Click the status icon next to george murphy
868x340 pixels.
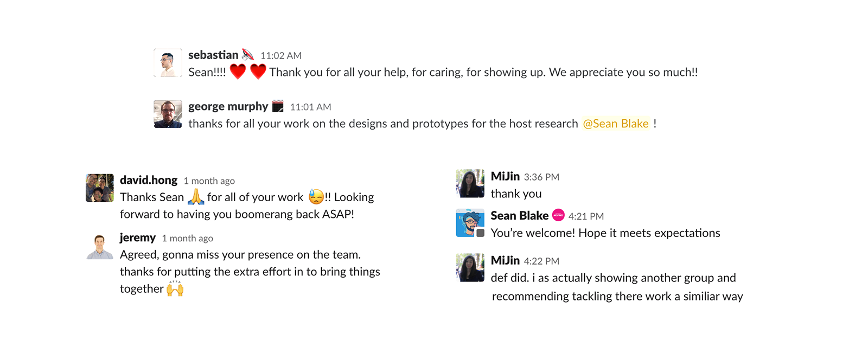pyautogui.click(x=278, y=106)
